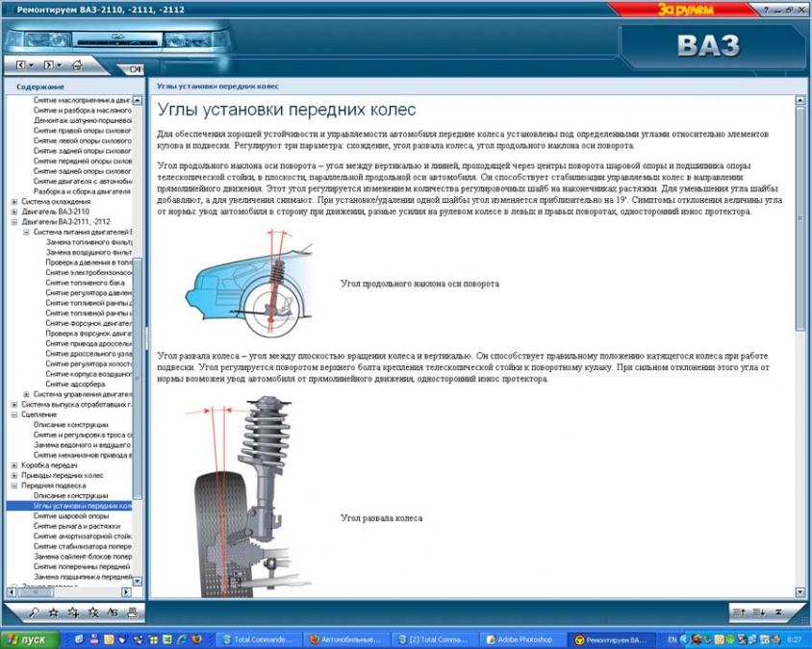Screen dimensions: 812x649
Task: Open the Снятие рычага и растяжки topic
Action: point(77,526)
